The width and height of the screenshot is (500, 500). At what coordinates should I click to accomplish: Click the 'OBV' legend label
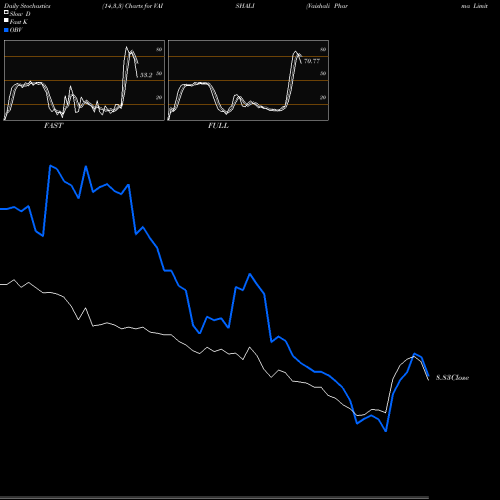point(16,30)
